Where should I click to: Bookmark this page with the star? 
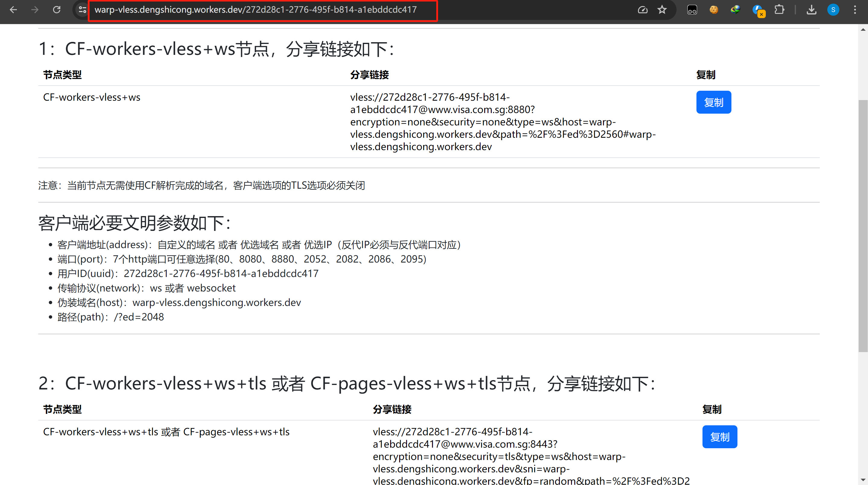coord(662,10)
